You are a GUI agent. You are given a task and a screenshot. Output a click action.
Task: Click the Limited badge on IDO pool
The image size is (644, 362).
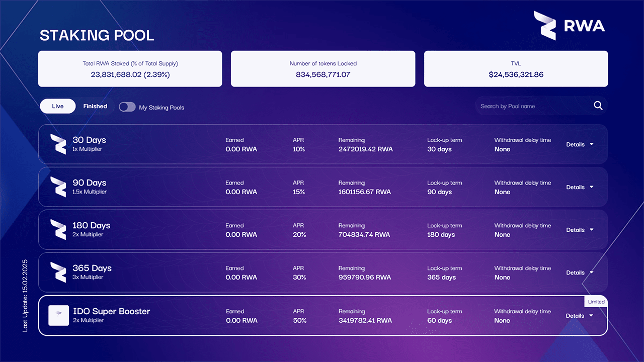tap(596, 302)
